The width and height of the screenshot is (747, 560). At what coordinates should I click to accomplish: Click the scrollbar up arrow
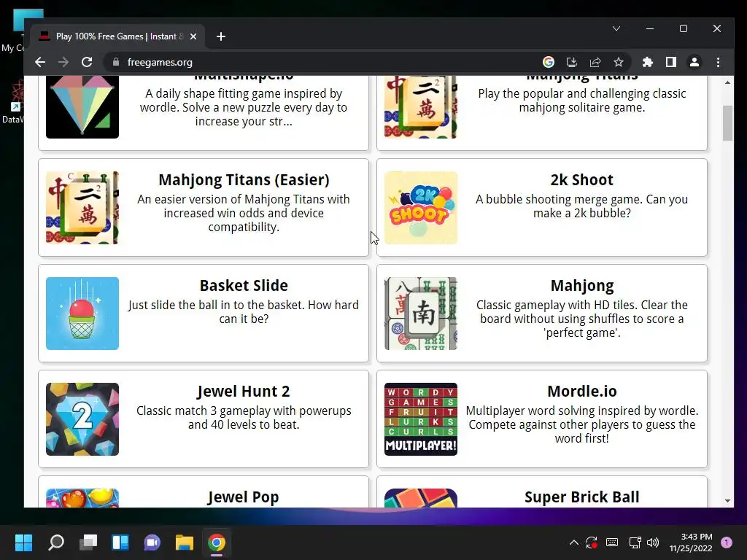click(727, 82)
